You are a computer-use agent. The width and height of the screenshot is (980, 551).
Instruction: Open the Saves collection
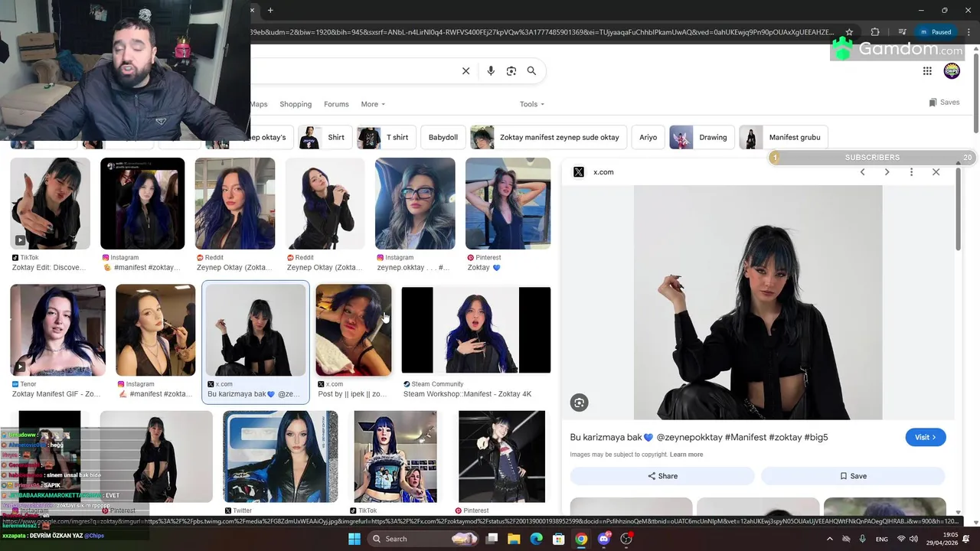point(944,102)
